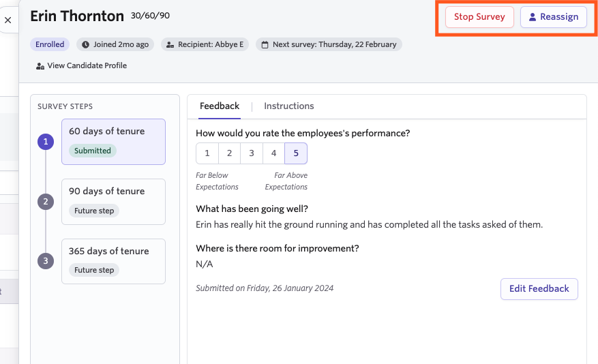Click the recipient icon beside Abbye E
Screen dimensions: 598x364
coord(170,44)
